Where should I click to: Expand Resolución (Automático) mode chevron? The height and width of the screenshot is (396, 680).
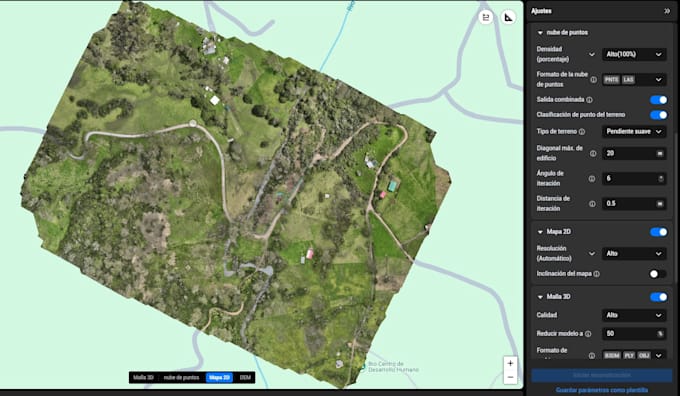[592, 253]
